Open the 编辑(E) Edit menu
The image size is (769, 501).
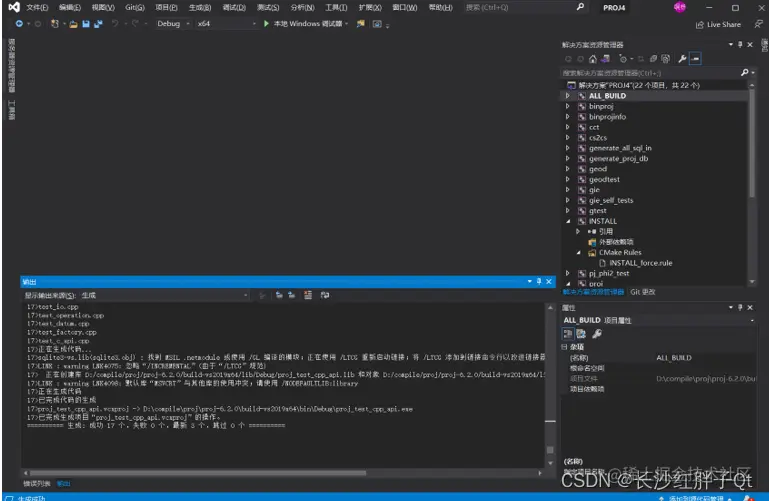[x=70, y=7]
